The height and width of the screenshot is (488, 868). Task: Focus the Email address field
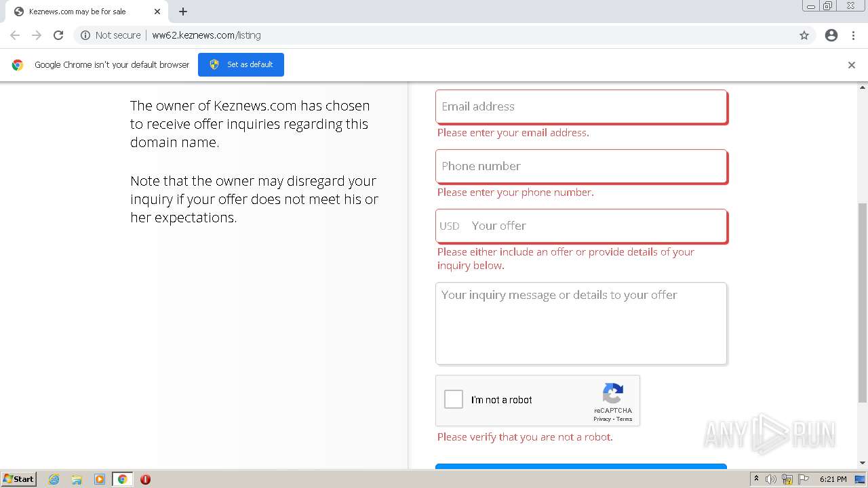(581, 106)
